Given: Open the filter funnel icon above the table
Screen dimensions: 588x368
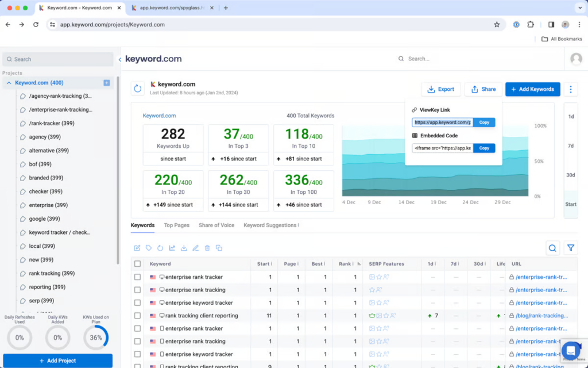Looking at the screenshot, I should (571, 248).
